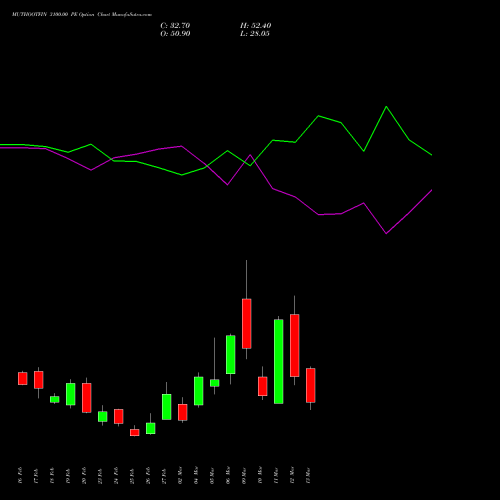500x500 pixels.
Task: Select the close value C: 32.70
Action: (x=175, y=26)
